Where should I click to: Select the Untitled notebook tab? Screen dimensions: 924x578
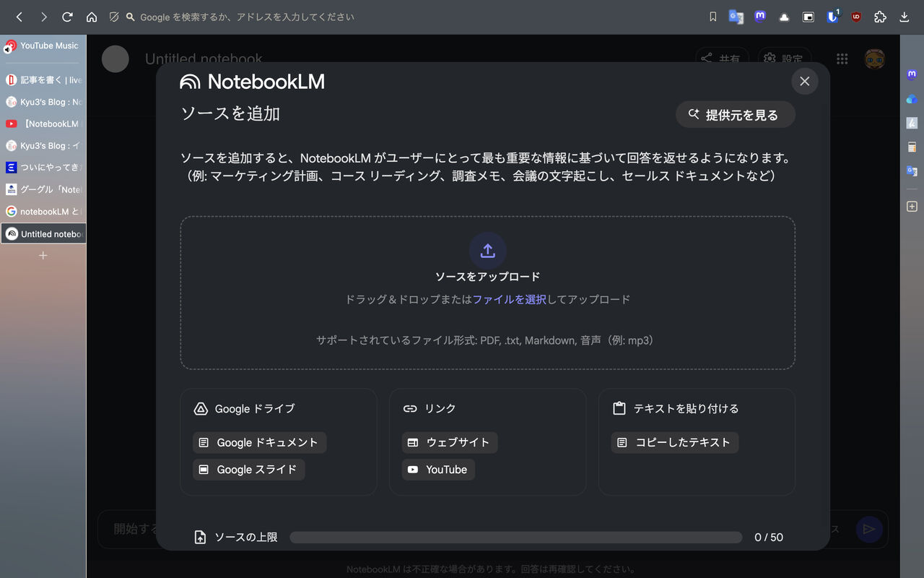click(43, 234)
